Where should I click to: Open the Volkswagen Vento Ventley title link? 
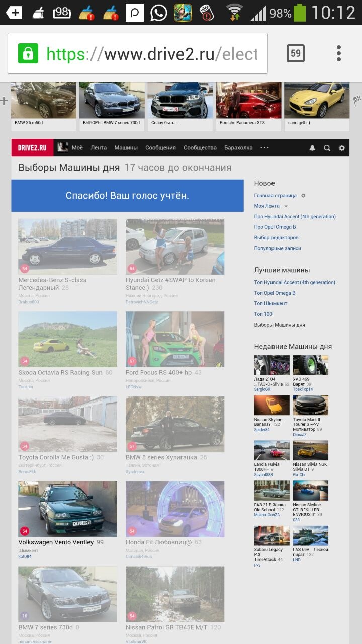[x=56, y=542]
